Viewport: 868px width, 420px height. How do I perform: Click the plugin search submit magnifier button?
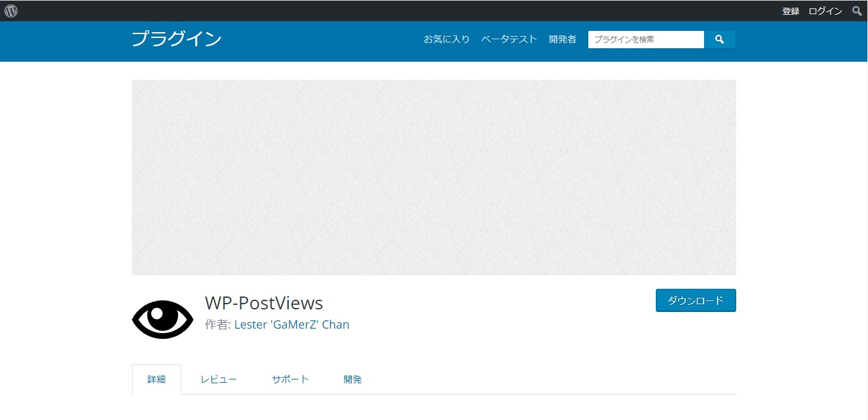coord(719,39)
